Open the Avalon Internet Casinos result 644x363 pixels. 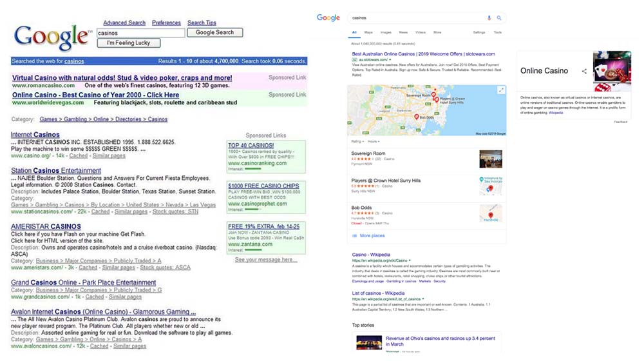[103, 312]
